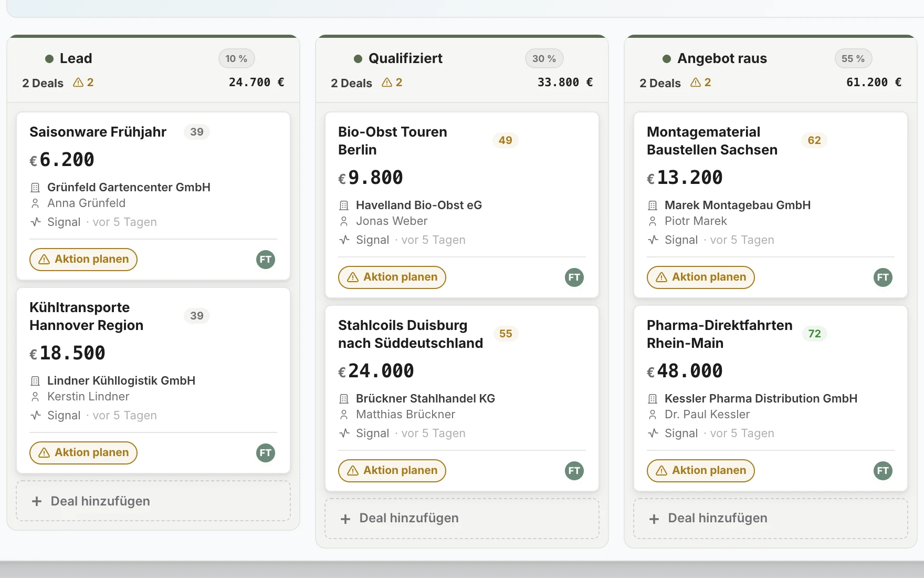This screenshot has height=578, width=924.
Task: Plan action for Stahlcoils Duisburg deal
Action: tap(392, 471)
